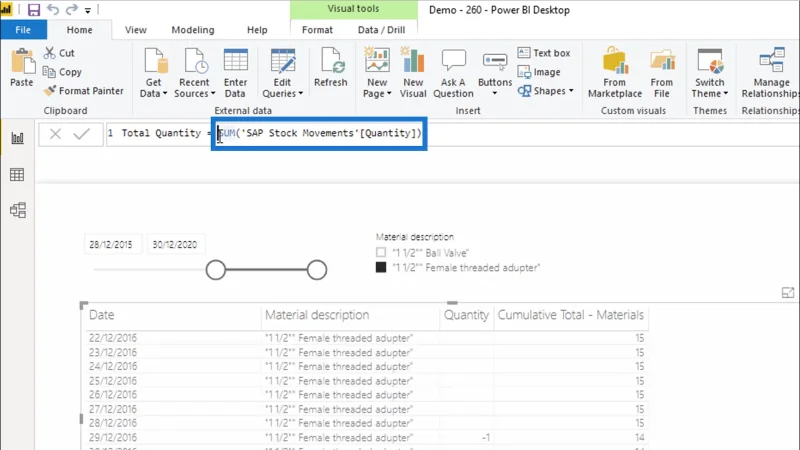This screenshot has width=800, height=450.
Task: Open the Switch Theme dropdown
Action: pyautogui.click(x=710, y=73)
